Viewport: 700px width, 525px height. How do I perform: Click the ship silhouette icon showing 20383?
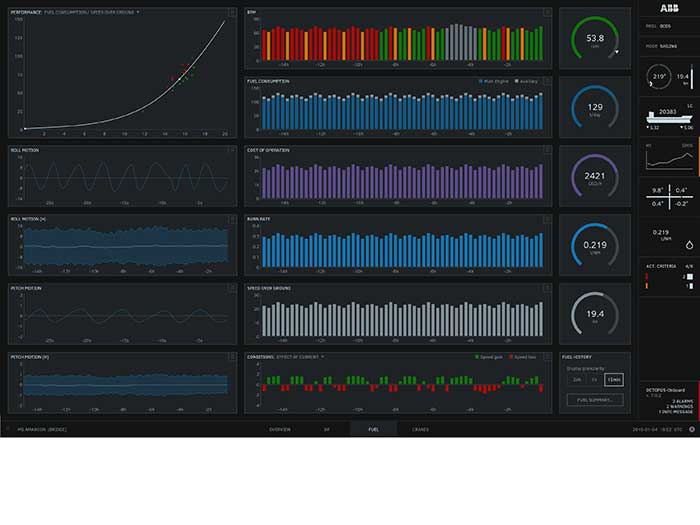pos(669,116)
